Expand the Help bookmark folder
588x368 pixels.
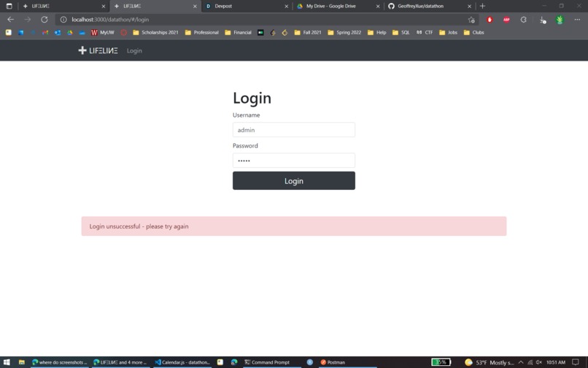[x=377, y=33]
